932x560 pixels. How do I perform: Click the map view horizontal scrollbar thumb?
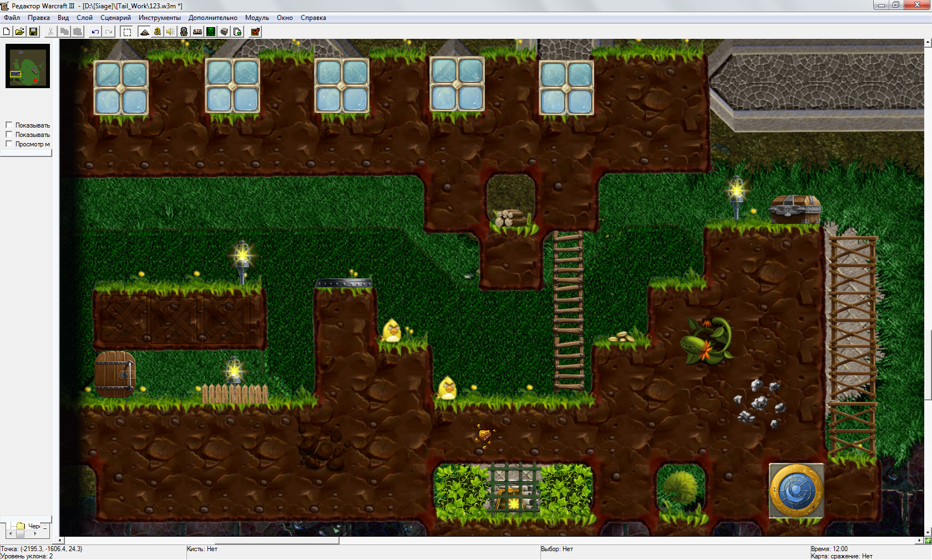pos(276,540)
